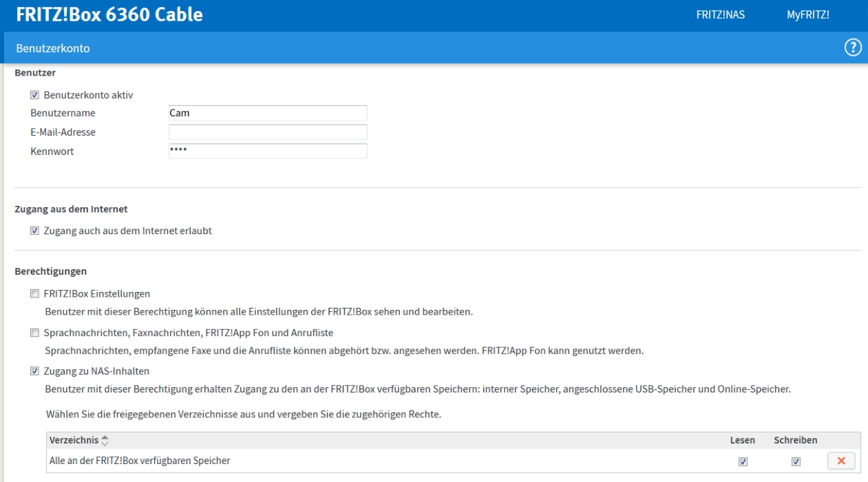Image resolution: width=868 pixels, height=482 pixels.
Task: Toggle Zugang zu NAS-Inhalten checkbox
Action: [x=34, y=372]
